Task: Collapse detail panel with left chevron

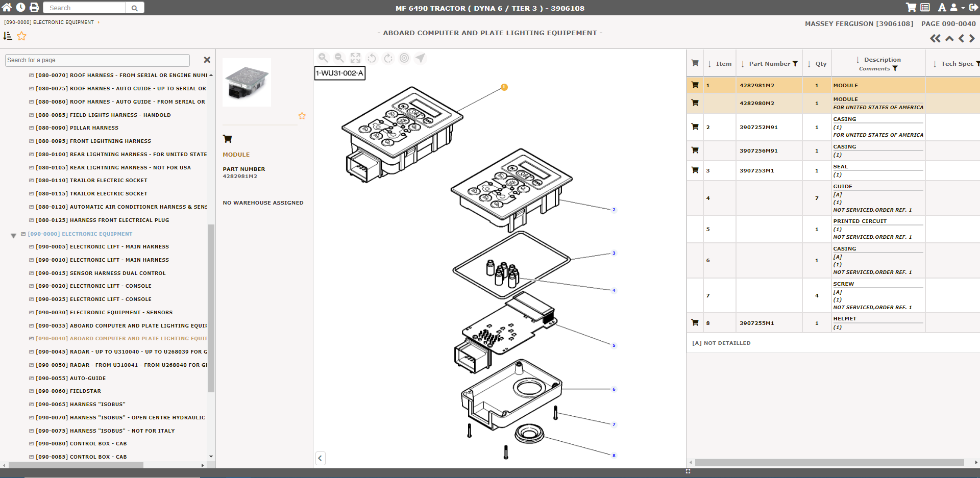Action: point(320,458)
